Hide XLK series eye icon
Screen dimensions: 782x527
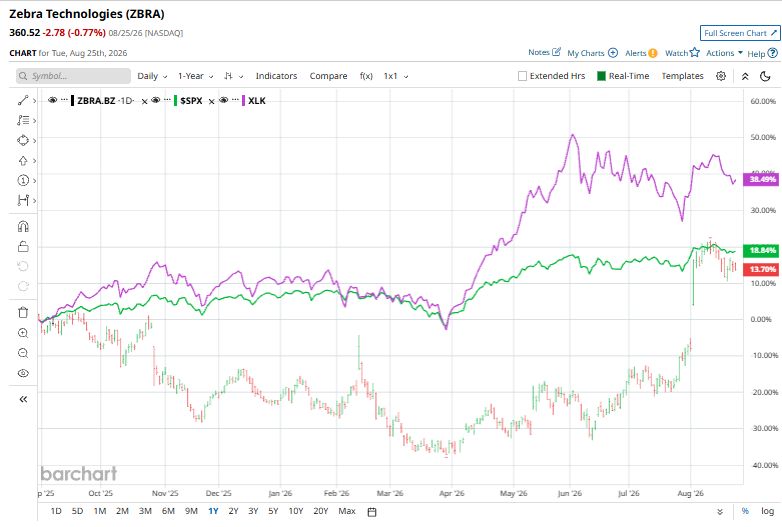223,100
